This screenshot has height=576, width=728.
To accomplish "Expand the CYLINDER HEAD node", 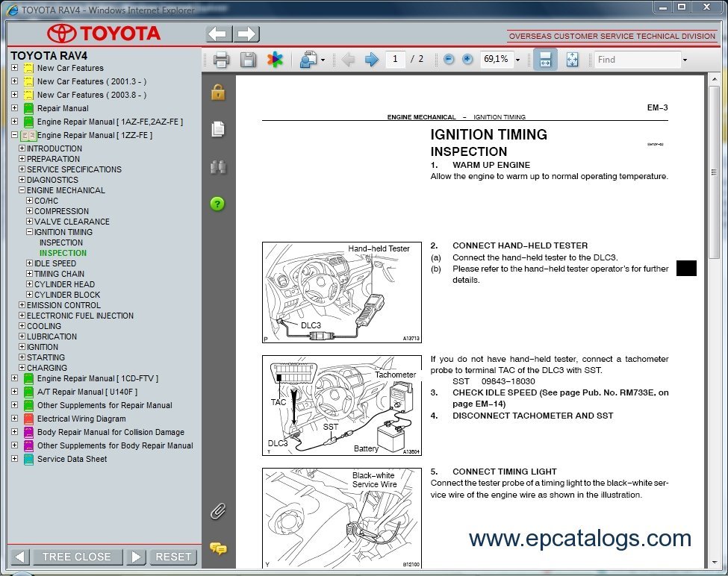I will 29,284.
